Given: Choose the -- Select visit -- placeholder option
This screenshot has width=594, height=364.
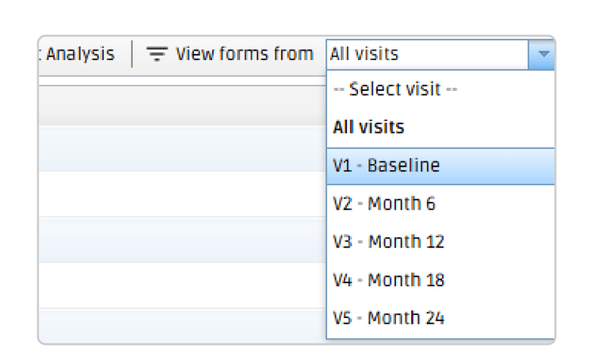Looking at the screenshot, I should tap(395, 89).
